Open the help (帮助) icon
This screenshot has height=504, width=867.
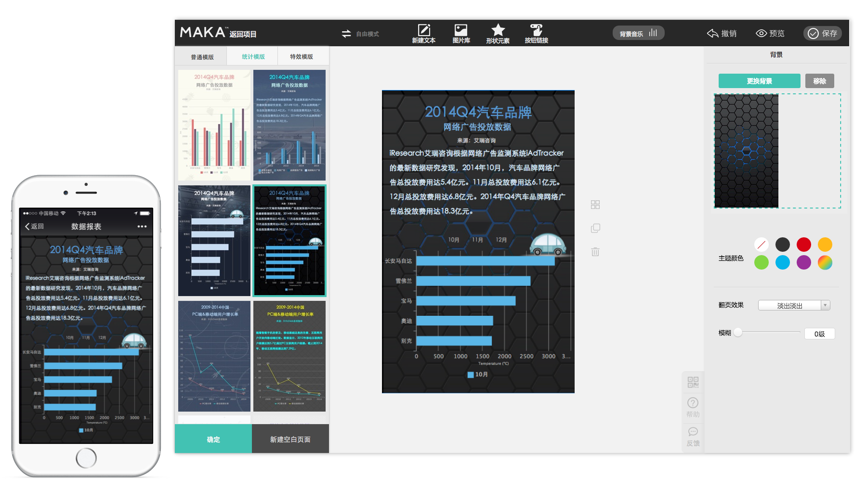693,407
